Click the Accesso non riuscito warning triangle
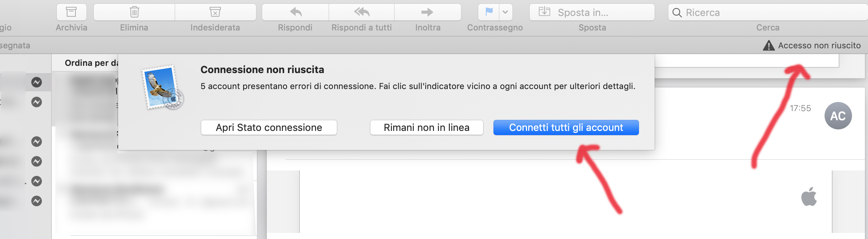The height and width of the screenshot is (239, 868). point(769,46)
